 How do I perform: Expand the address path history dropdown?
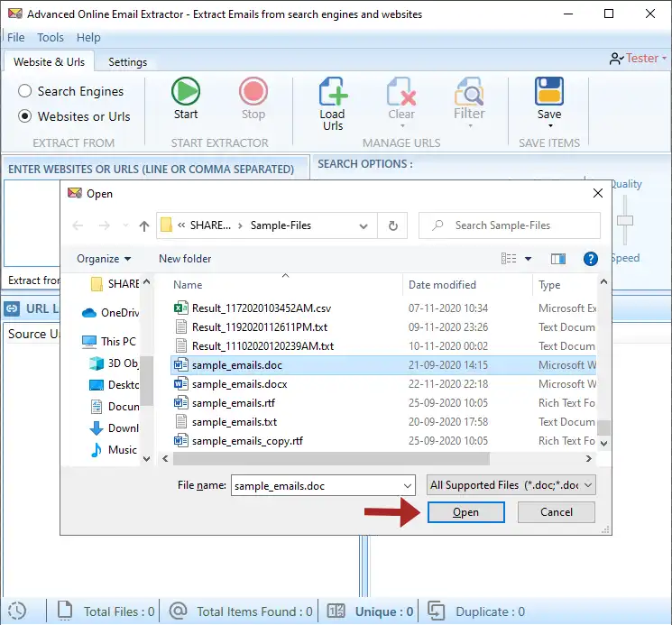tap(364, 226)
